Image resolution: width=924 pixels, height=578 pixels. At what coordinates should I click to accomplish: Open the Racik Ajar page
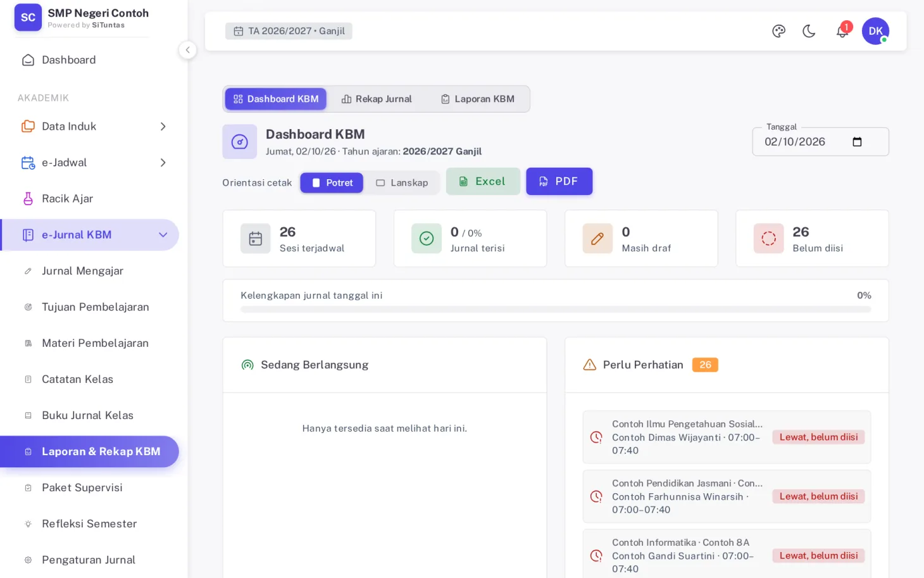[90, 199]
